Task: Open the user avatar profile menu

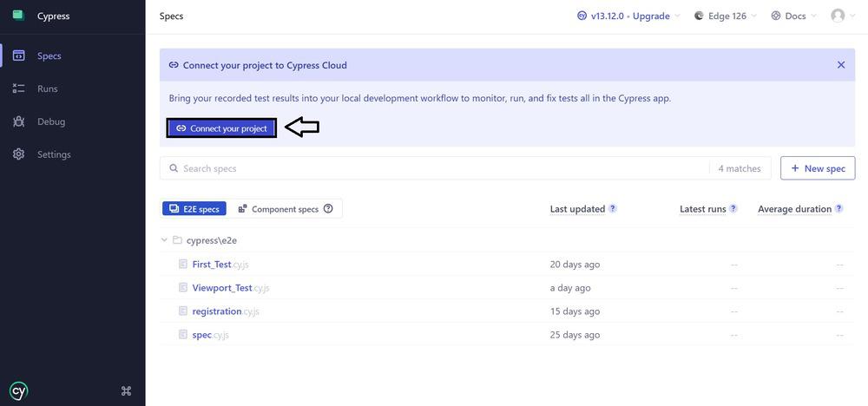Action: (x=843, y=16)
